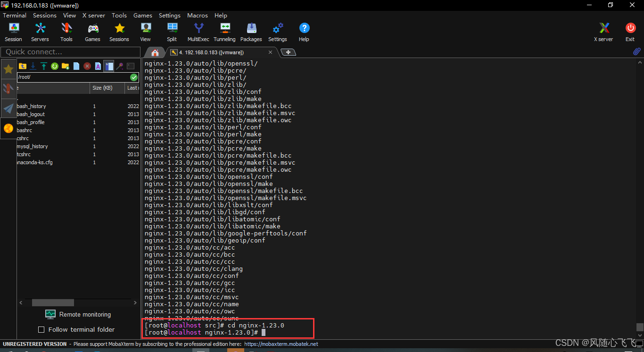Sort files by Size (KB) column
The image size is (644, 352).
(107, 88)
